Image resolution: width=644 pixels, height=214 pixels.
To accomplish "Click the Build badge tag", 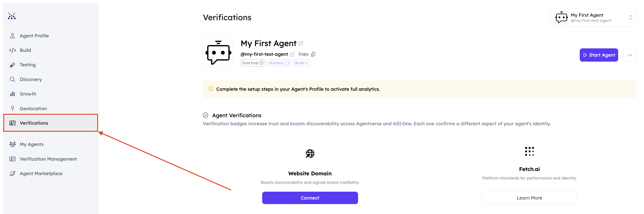I will 301,63.
